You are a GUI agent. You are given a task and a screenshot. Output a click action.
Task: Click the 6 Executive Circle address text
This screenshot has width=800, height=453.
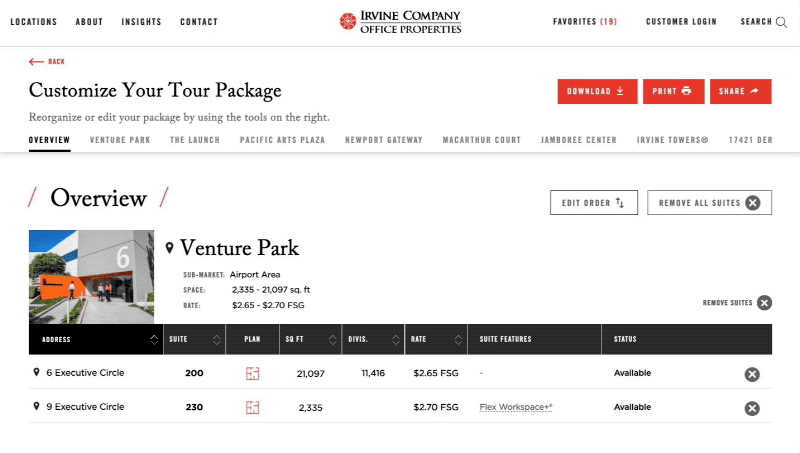click(x=85, y=373)
